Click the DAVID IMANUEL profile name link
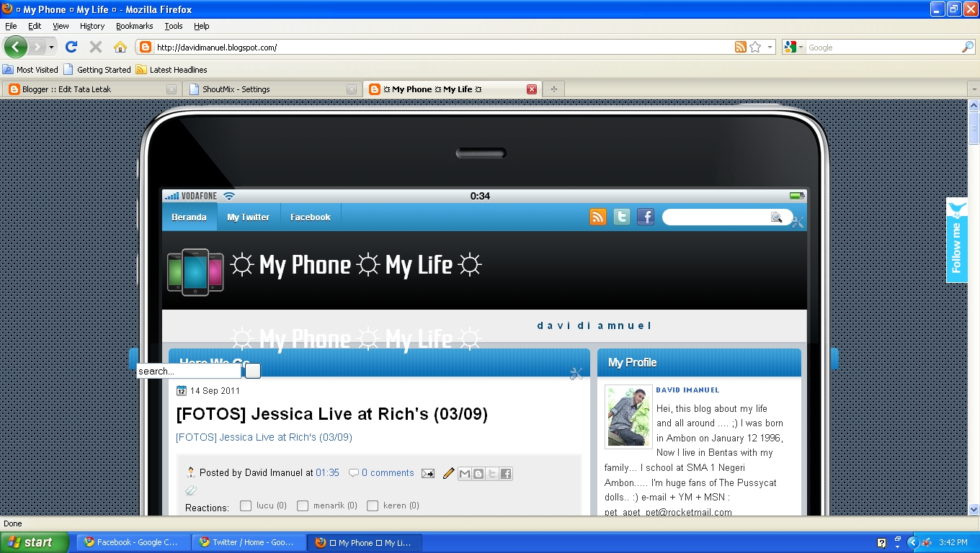This screenshot has width=980, height=553. (x=687, y=390)
